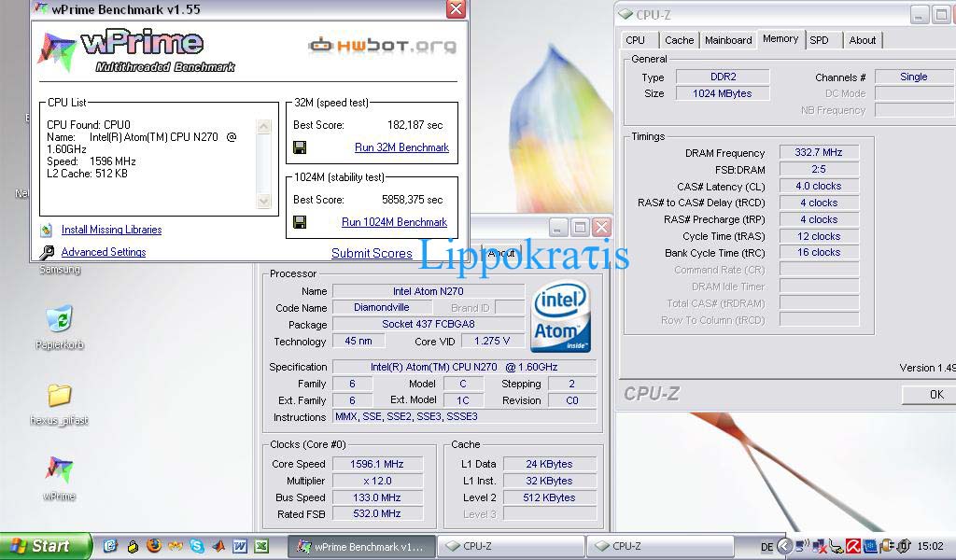The width and height of the screenshot is (956, 560).
Task: Click the memory Type value DDR2
Action: (x=724, y=77)
